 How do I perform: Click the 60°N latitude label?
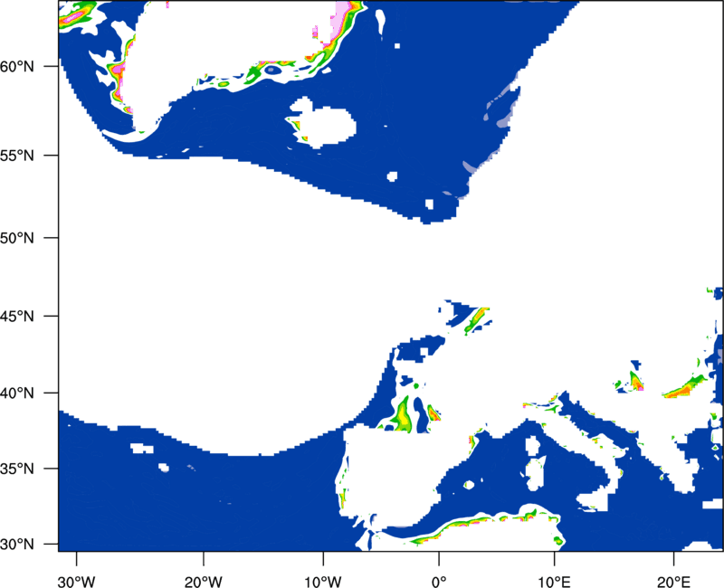(17, 66)
